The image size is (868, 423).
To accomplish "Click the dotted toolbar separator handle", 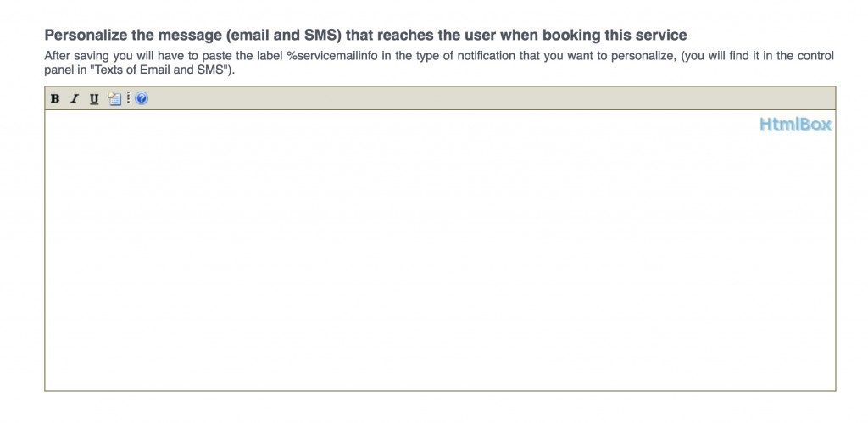I will tap(129, 98).
